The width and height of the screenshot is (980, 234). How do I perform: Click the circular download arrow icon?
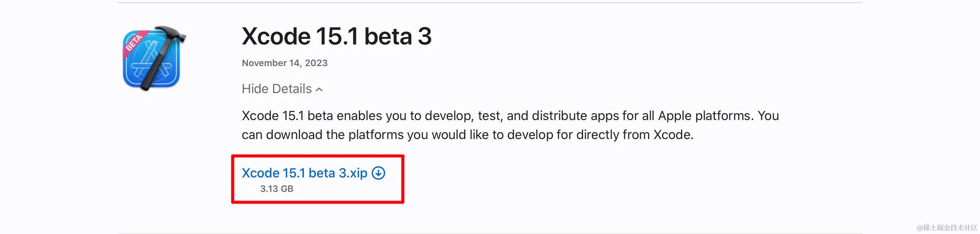pos(378,173)
